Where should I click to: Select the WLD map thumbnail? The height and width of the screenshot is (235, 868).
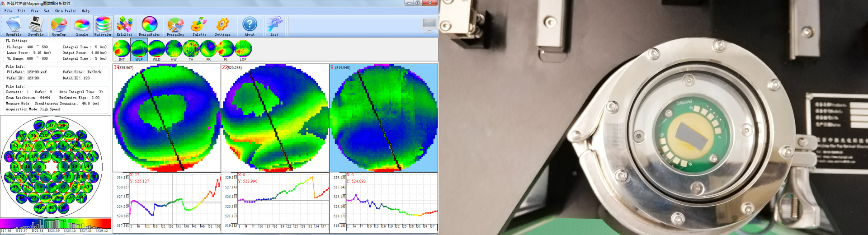coord(156,49)
